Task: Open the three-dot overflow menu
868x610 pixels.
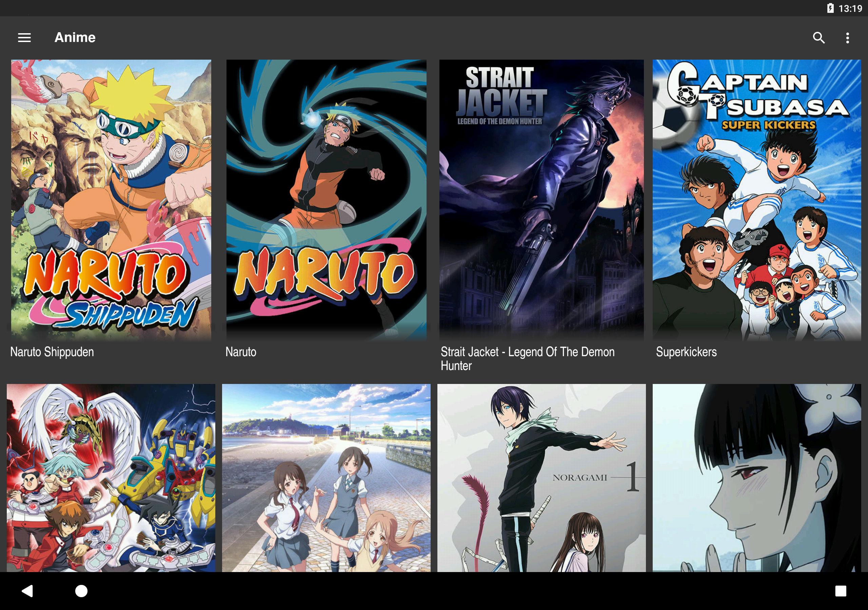Action: [848, 37]
